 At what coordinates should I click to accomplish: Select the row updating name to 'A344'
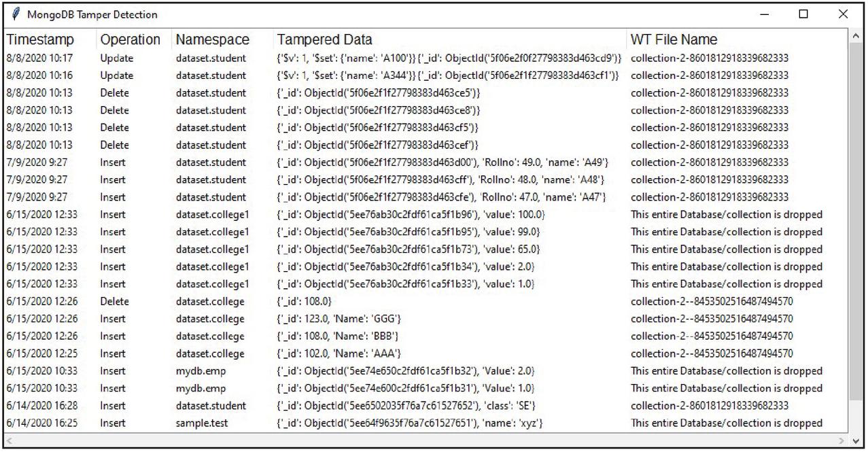point(426,75)
